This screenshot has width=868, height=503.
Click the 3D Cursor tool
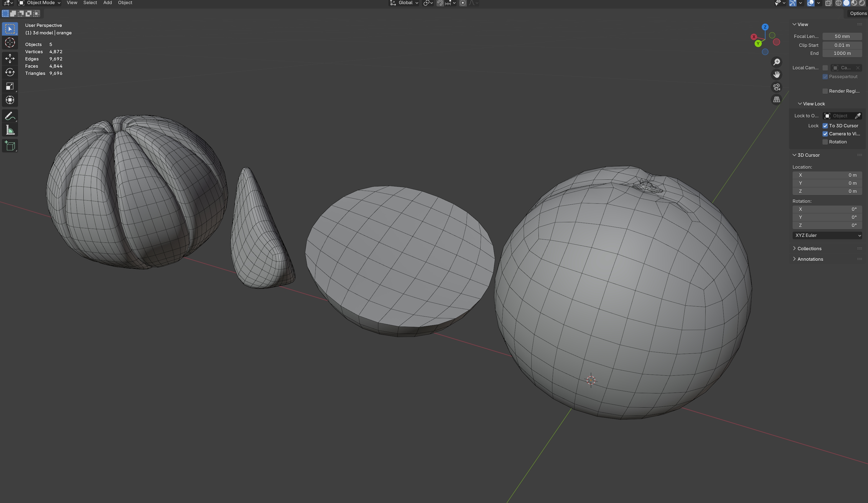click(x=10, y=42)
